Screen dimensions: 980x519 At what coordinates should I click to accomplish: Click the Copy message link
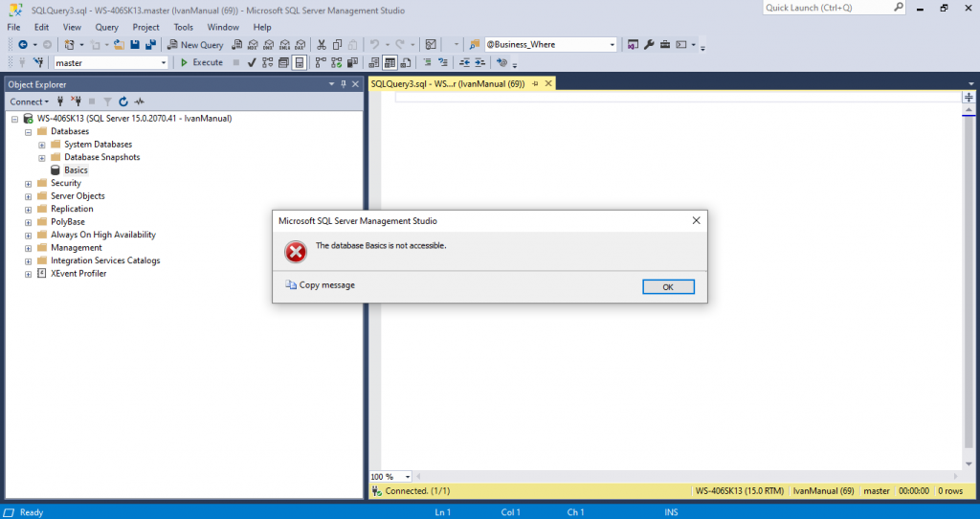pos(327,285)
